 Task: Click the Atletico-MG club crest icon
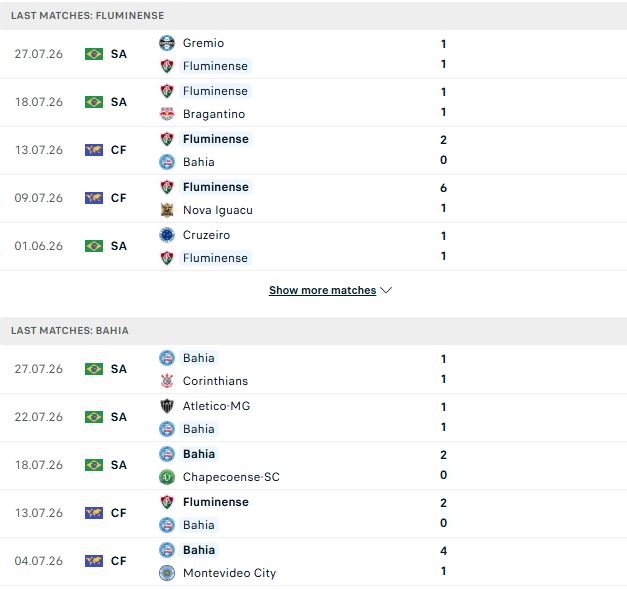tap(167, 406)
